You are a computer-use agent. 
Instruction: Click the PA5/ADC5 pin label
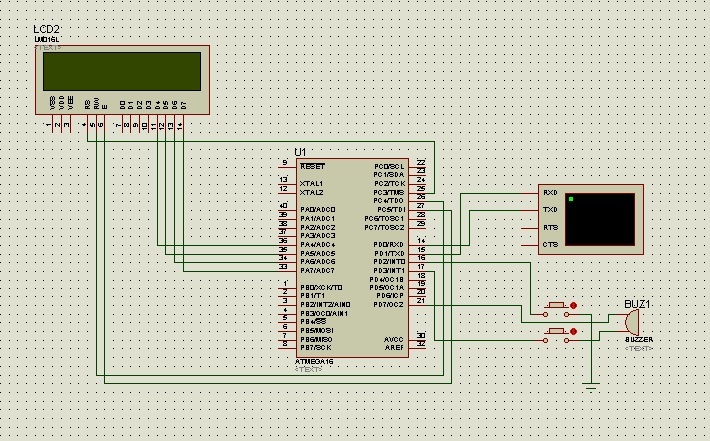318,253
